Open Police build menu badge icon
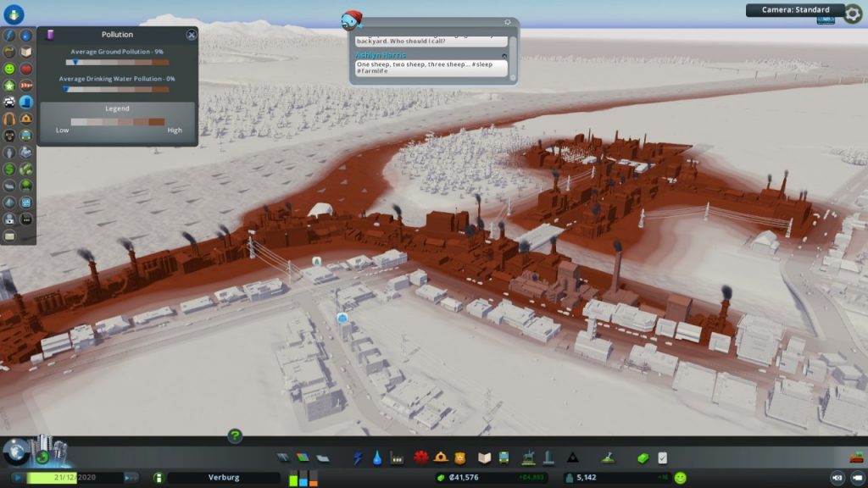Image resolution: width=868 pixels, height=488 pixels. (x=460, y=457)
